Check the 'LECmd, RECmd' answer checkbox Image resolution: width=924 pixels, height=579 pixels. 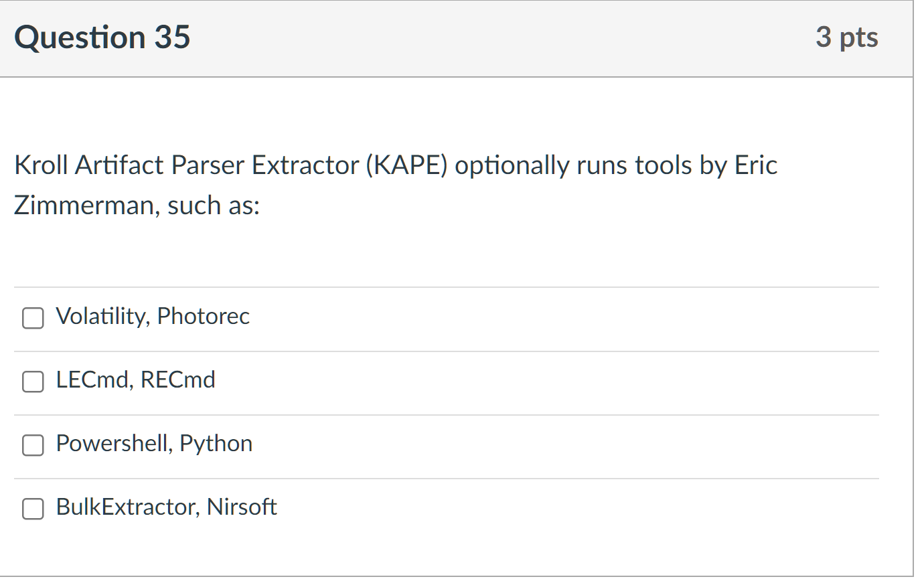(x=32, y=382)
